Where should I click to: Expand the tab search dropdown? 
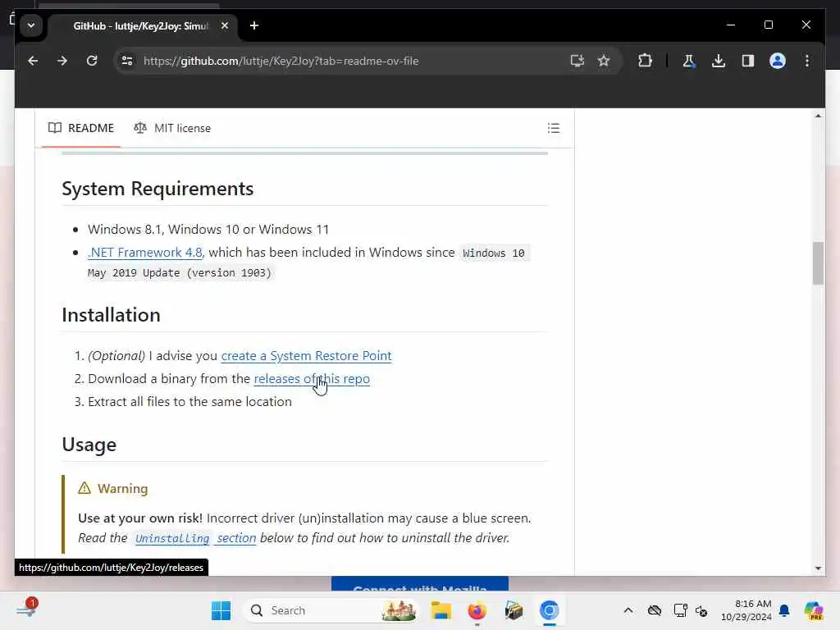pos(31,25)
